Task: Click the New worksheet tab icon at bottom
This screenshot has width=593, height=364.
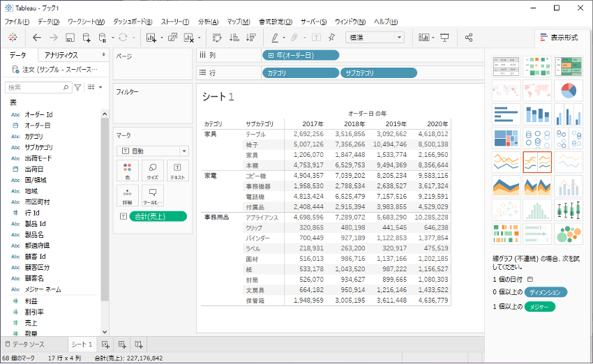Action: pos(105,344)
